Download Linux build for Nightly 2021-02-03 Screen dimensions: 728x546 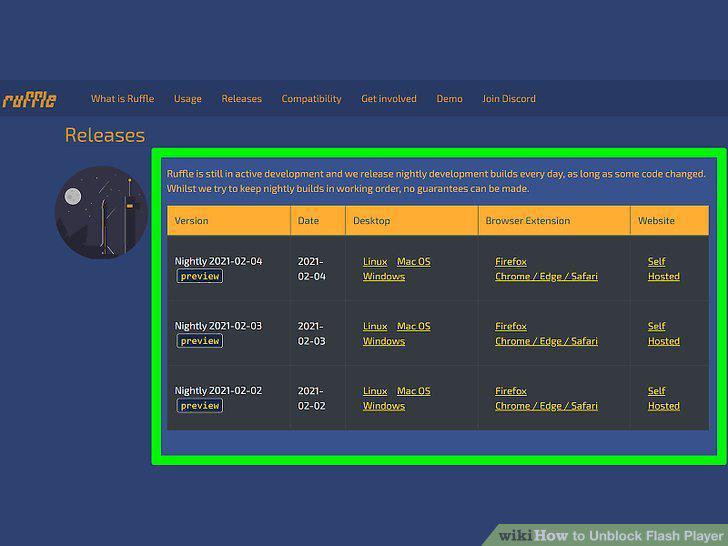coord(375,326)
